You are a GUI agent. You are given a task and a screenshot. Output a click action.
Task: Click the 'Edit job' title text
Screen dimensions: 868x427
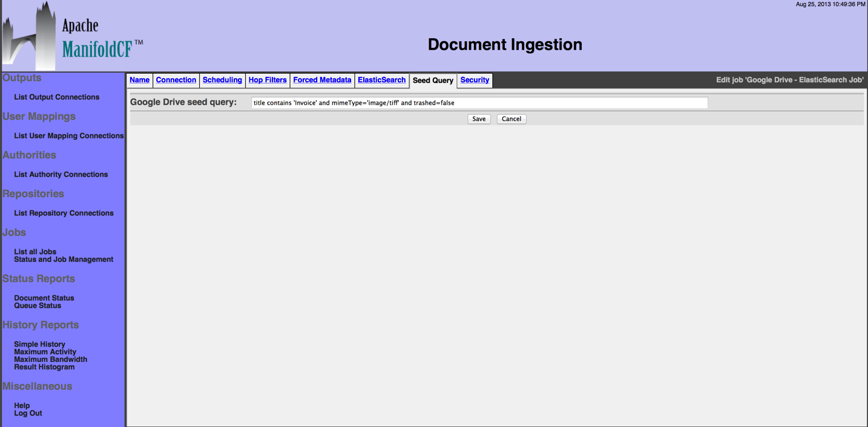[x=790, y=80]
